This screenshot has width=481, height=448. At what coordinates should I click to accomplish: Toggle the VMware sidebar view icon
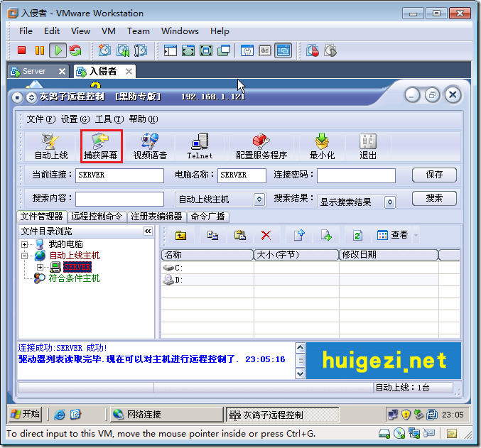(x=171, y=50)
